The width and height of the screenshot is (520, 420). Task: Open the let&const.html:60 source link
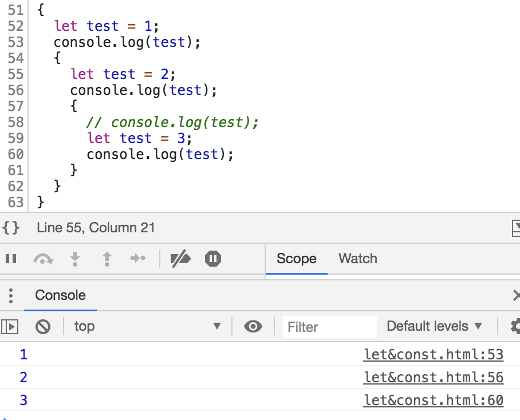433,401
